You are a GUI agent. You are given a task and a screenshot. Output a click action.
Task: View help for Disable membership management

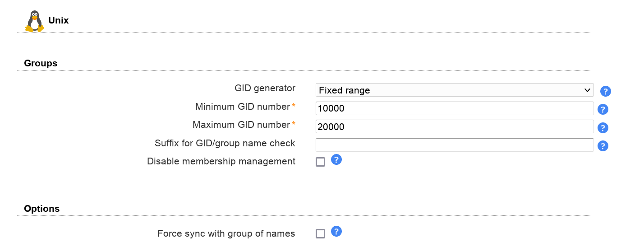click(336, 159)
